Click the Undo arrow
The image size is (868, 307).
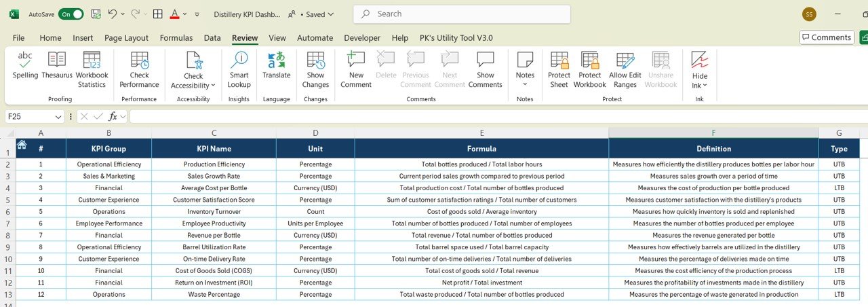[x=112, y=14]
